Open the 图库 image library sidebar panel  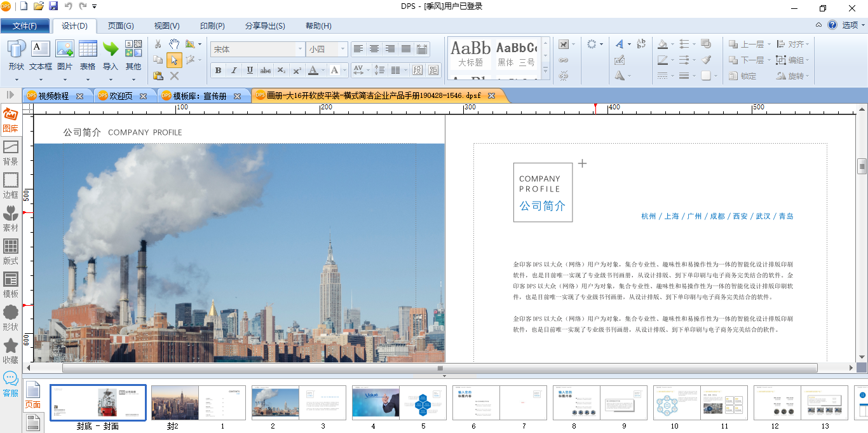point(11,121)
